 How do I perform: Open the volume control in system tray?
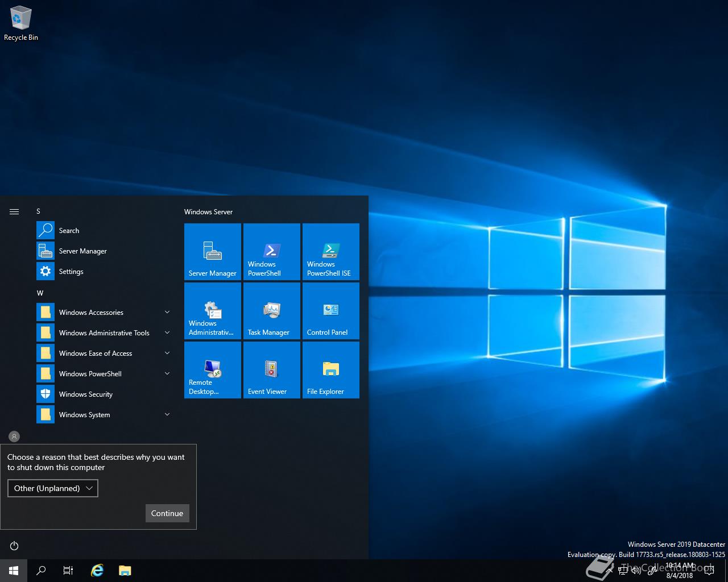[636, 571]
